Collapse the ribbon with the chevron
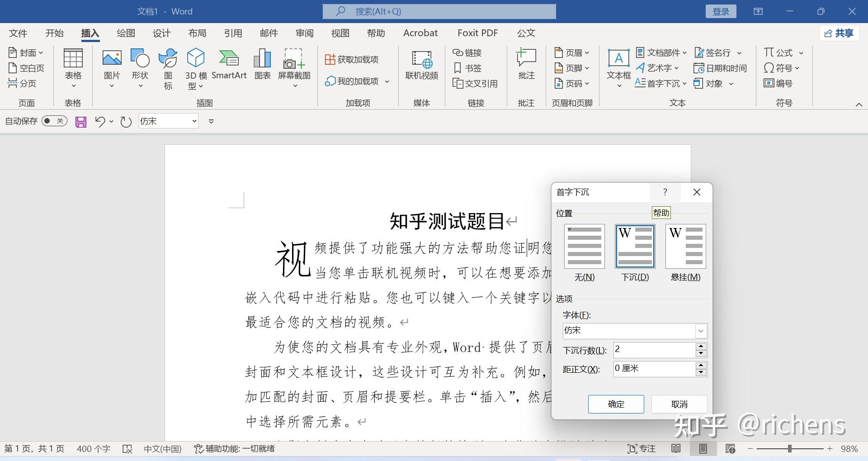The width and height of the screenshot is (868, 461). [859, 105]
